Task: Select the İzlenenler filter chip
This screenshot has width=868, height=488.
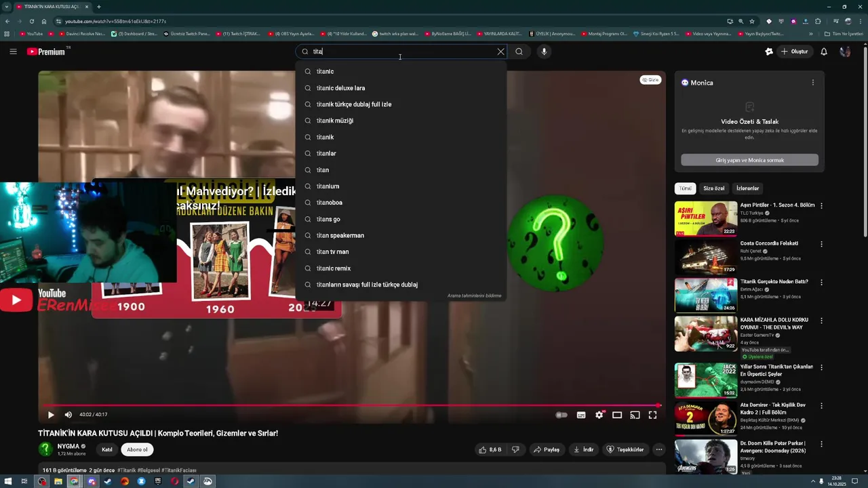Action: tap(748, 188)
